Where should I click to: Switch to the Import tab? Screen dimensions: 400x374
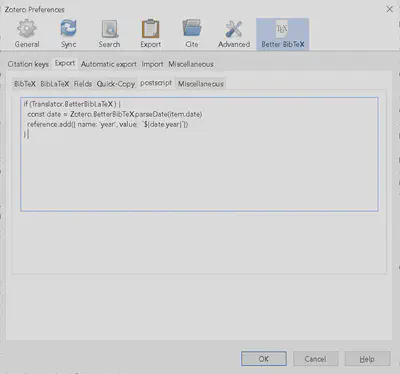pos(152,64)
